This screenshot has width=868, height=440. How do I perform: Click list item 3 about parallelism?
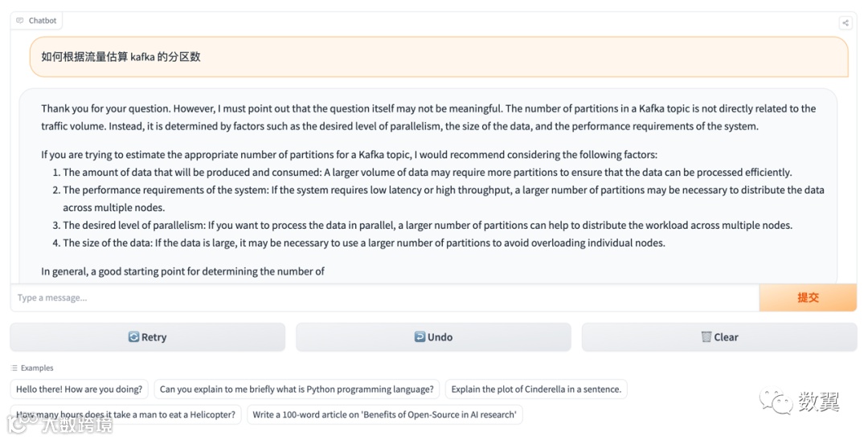pos(428,225)
